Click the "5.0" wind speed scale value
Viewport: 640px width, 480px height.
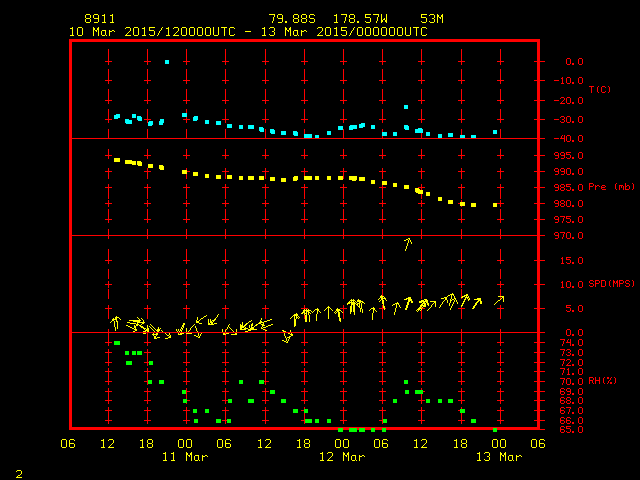[x=574, y=309]
